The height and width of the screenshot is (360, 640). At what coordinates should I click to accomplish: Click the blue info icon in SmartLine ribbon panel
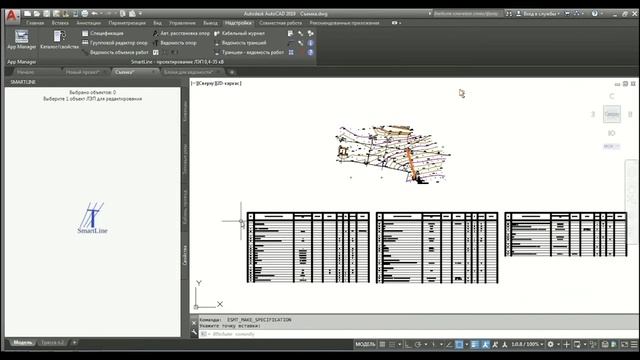coord(311,42)
